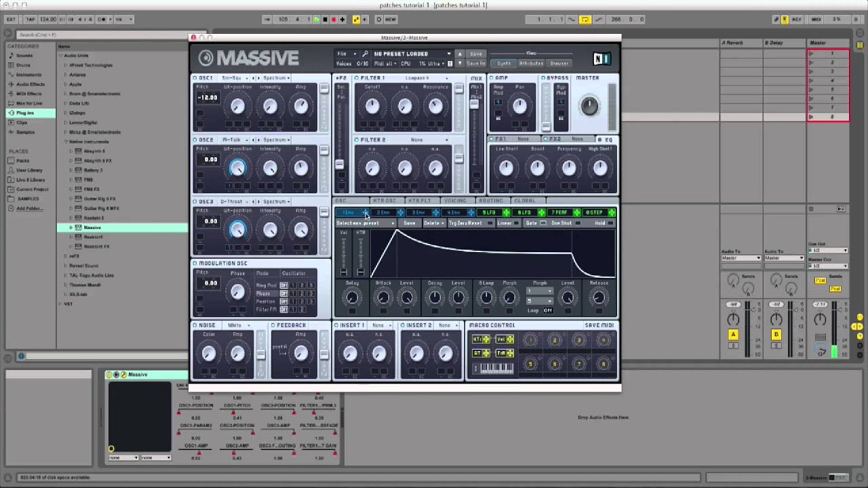The width and height of the screenshot is (868, 488).
Task: Click the Filter 1 Cutoff knob
Action: [372, 106]
